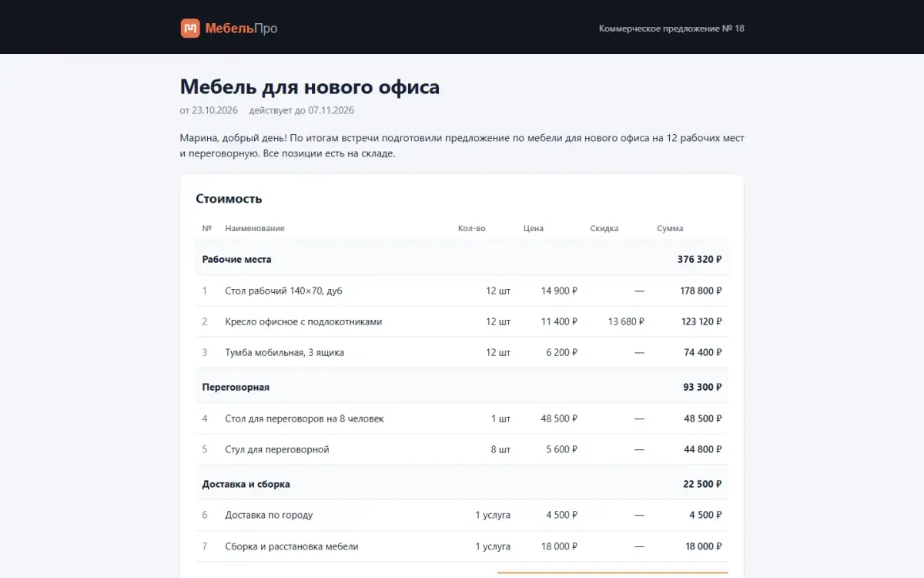The height and width of the screenshot is (578, 924).
Task: Click the quantity '1 шт'
Action: pyautogui.click(x=500, y=418)
